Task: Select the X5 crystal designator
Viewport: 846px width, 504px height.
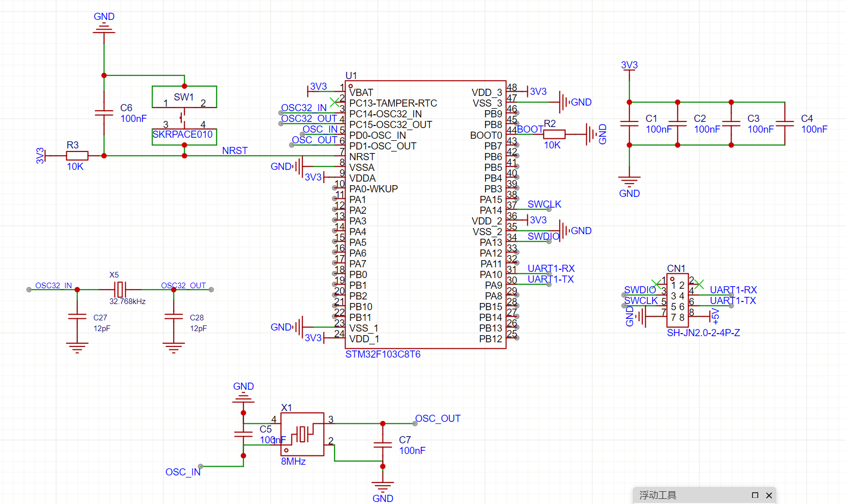Action: click(114, 274)
